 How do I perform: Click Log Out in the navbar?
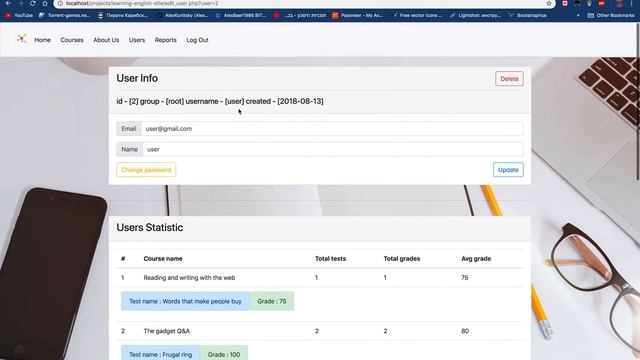(x=198, y=40)
